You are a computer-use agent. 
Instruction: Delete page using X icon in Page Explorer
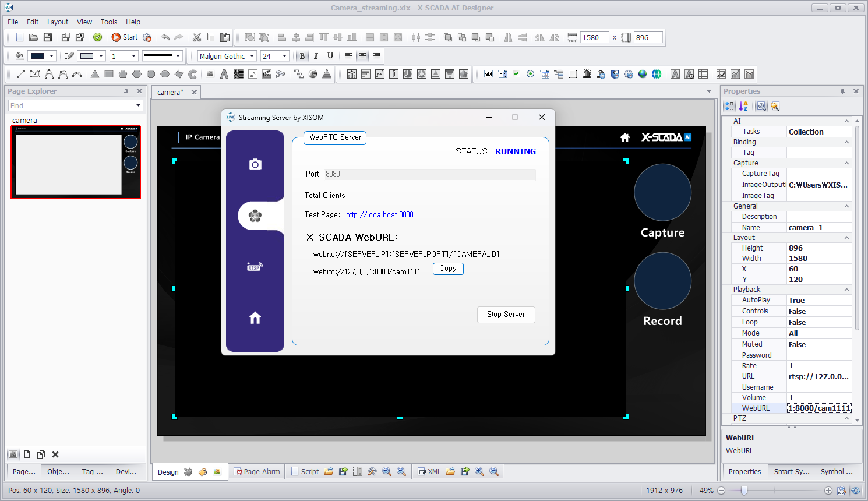coord(55,454)
